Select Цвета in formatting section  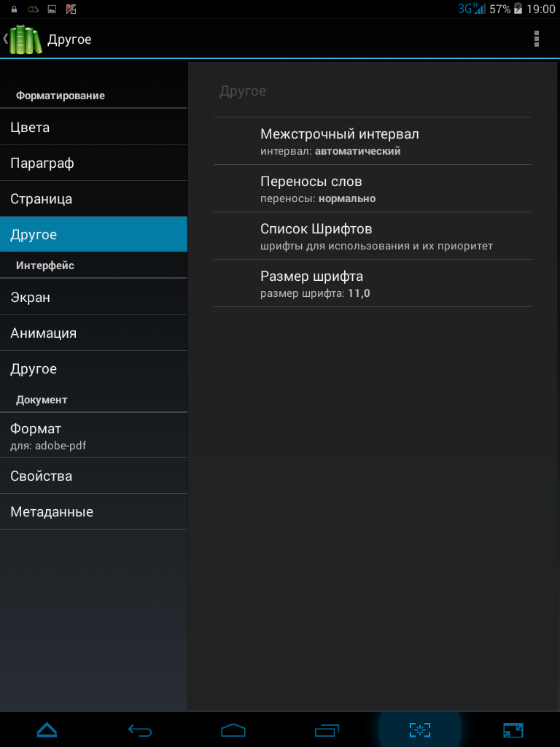pyautogui.click(x=93, y=127)
